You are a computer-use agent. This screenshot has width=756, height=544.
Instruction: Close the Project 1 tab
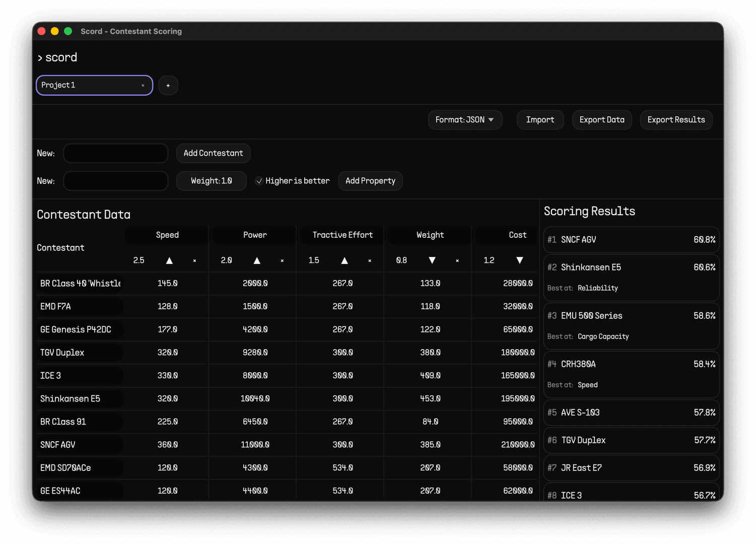(143, 86)
